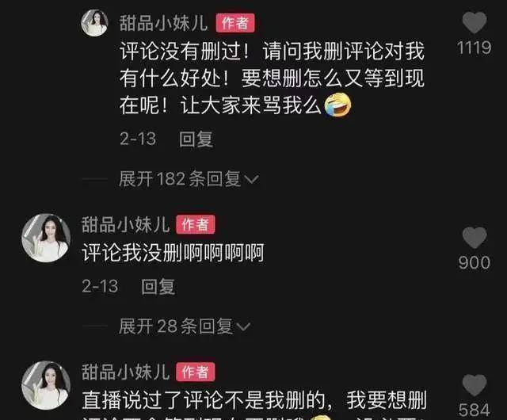The image size is (507, 420).
Task: Tap the 作者 badge on first comment
Action: [235, 23]
